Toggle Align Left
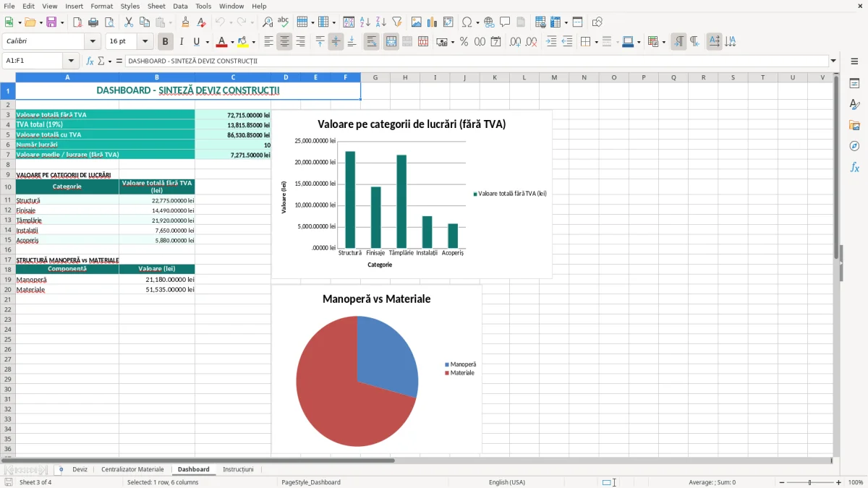Image resolution: width=868 pixels, height=488 pixels. pos(269,42)
